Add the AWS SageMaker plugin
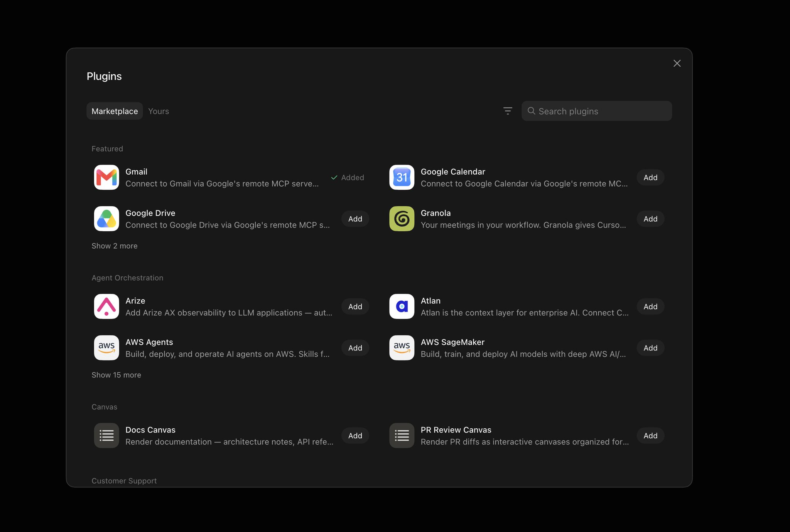The width and height of the screenshot is (790, 532). [x=650, y=348]
